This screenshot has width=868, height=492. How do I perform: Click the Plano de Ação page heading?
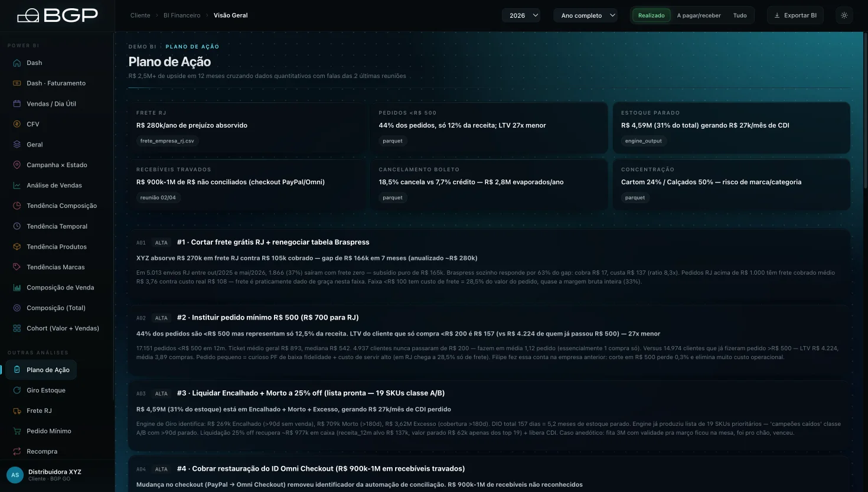[169, 62]
